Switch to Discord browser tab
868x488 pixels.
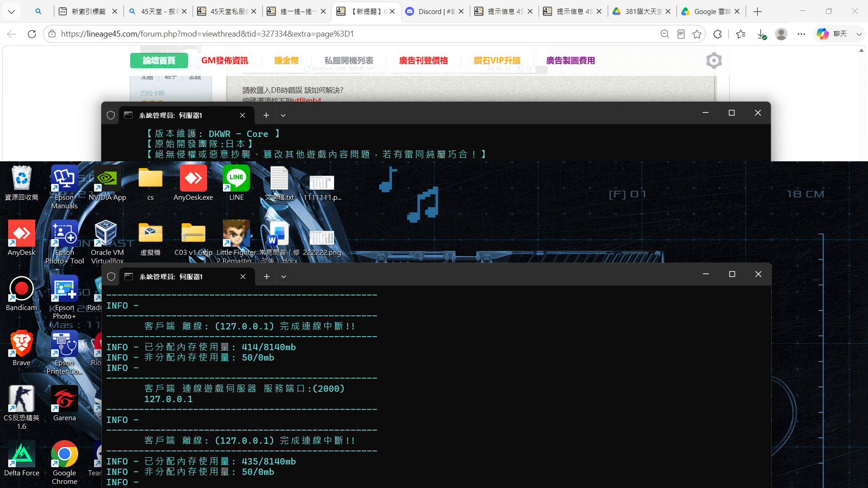click(435, 11)
